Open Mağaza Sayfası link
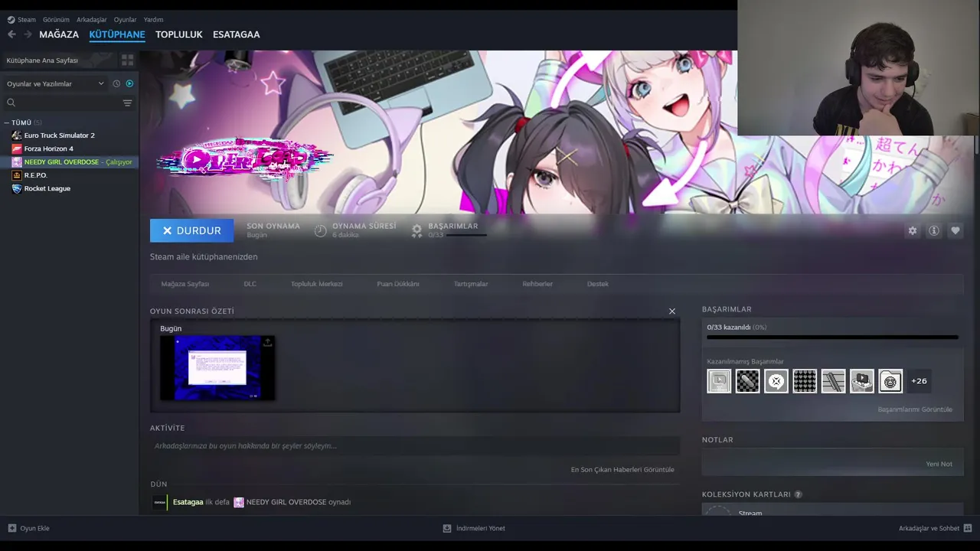The height and width of the screenshot is (551, 980). (185, 284)
